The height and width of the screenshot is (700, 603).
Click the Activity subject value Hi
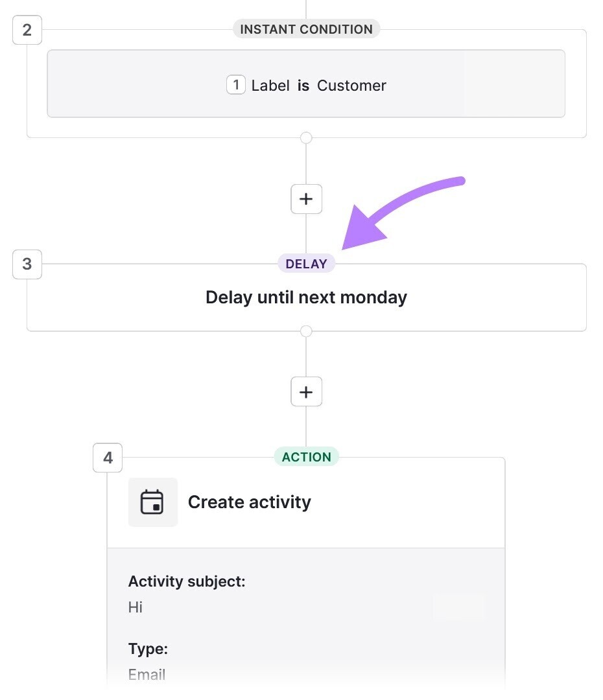pos(135,607)
